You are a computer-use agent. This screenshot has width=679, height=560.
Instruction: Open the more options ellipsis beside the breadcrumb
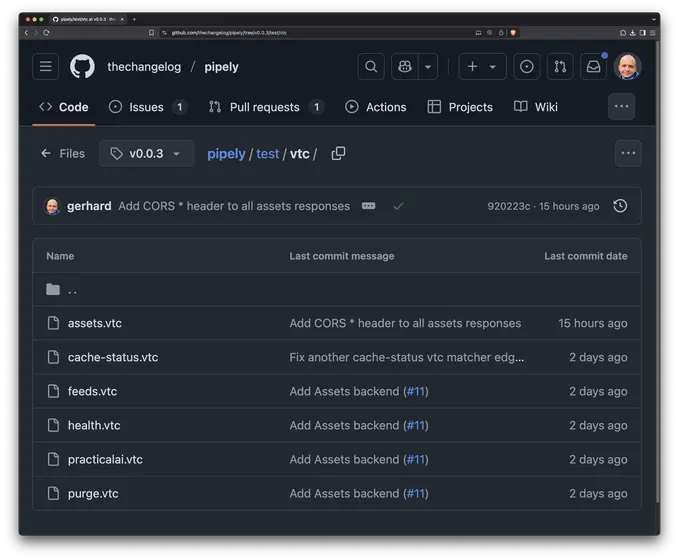pyautogui.click(x=628, y=153)
